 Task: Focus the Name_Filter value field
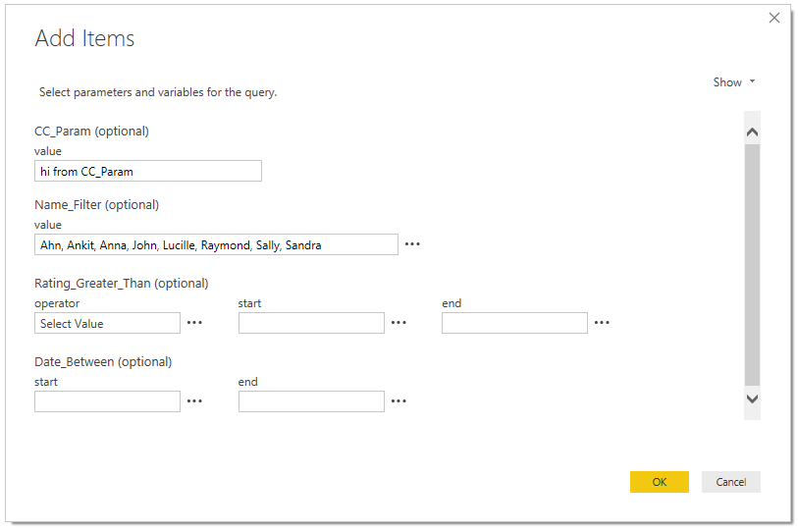point(216,244)
